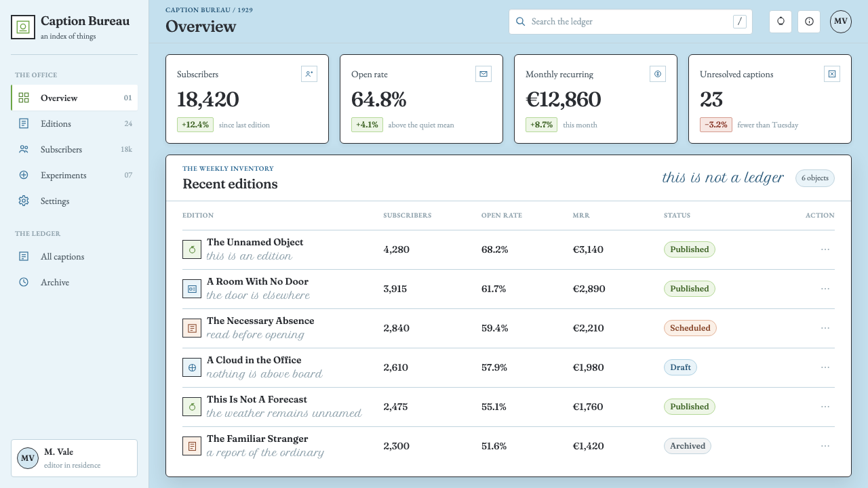Click the Open rate card envelope icon
The image size is (868, 488).
click(484, 74)
